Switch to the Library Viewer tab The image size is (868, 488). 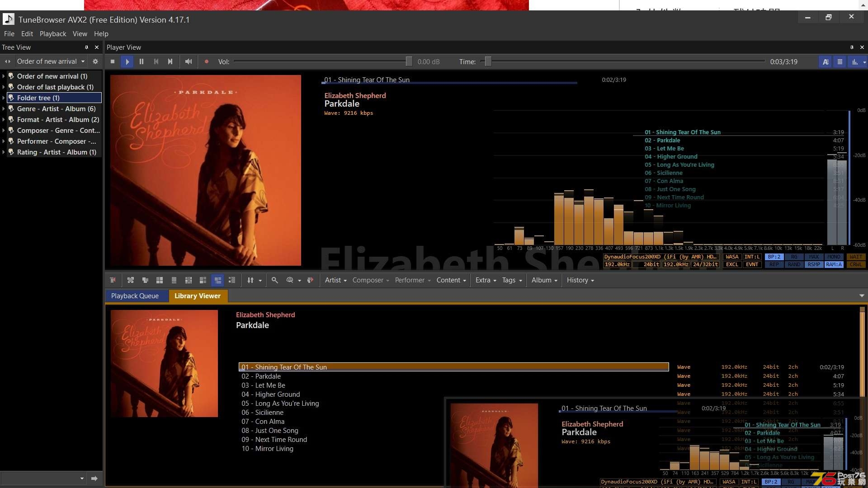pos(197,296)
